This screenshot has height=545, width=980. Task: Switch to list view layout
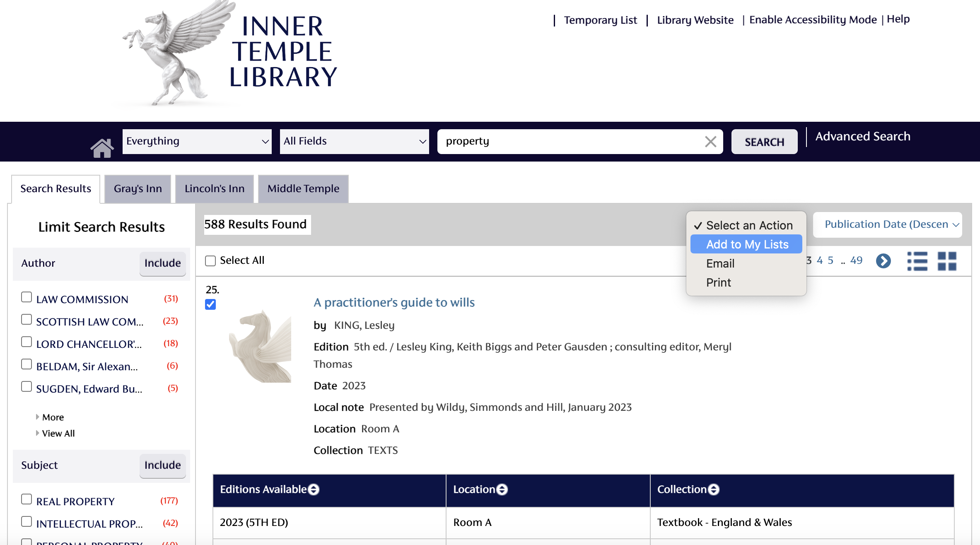pyautogui.click(x=917, y=261)
